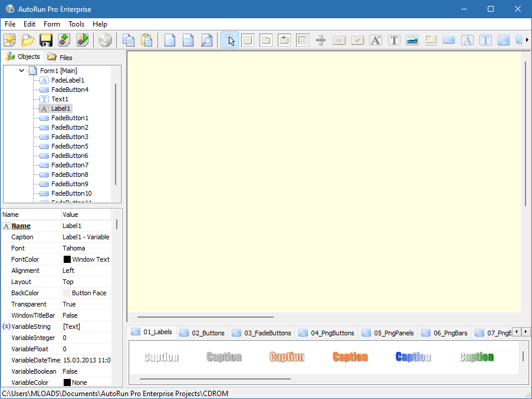Create a new project with the starburst icon

[x=10, y=40]
